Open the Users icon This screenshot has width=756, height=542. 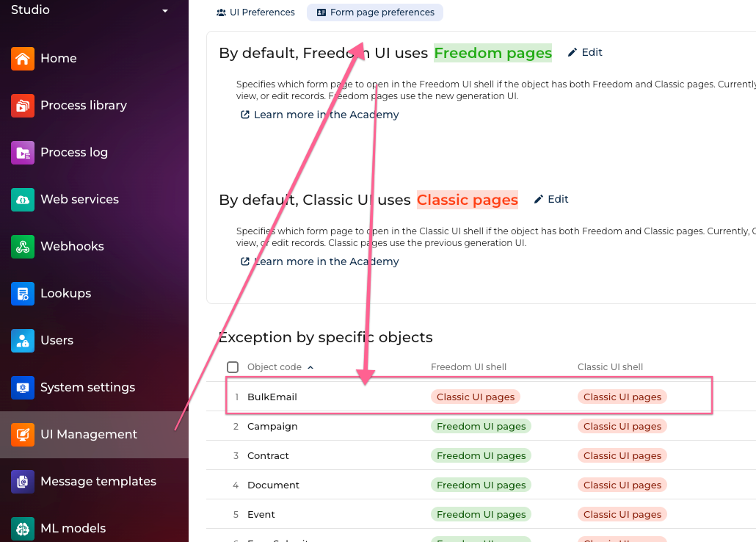[23, 341]
